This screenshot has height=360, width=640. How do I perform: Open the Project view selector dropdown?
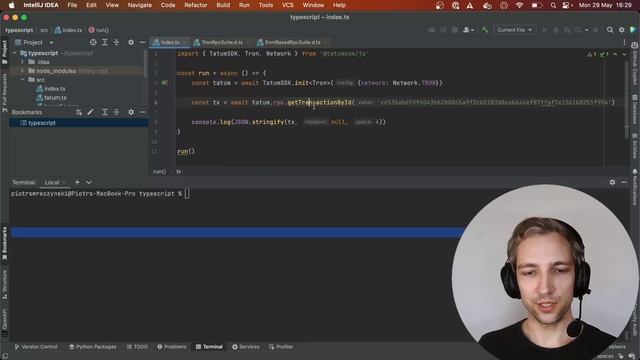34,42
